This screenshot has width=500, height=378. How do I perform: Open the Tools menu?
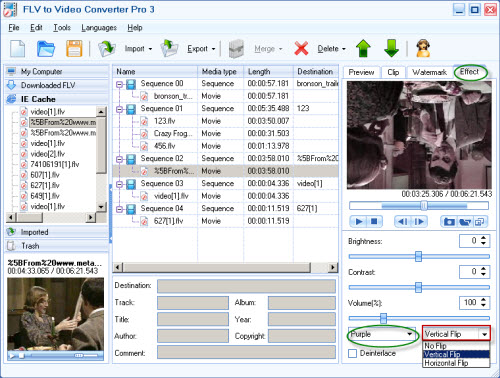(x=62, y=28)
